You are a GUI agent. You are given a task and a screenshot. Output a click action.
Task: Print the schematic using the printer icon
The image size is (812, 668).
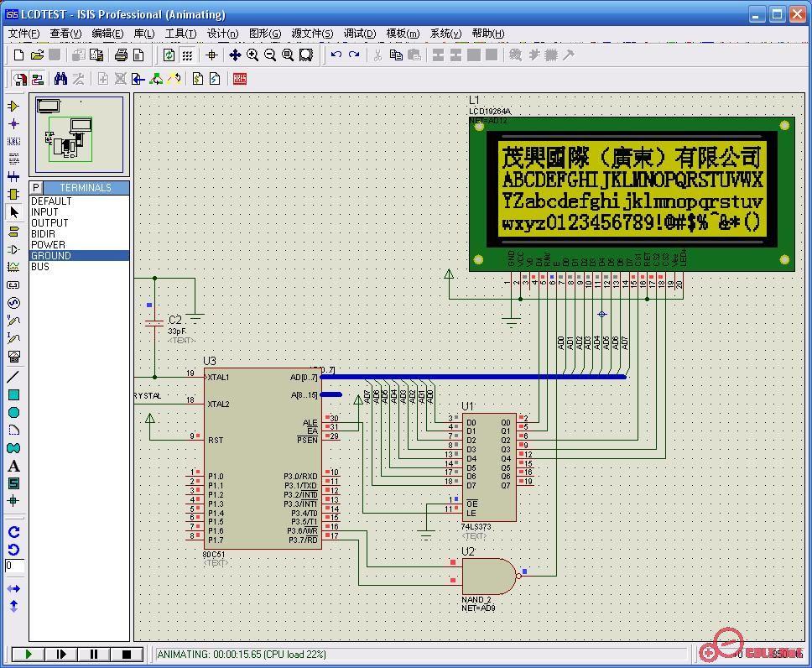[121, 55]
